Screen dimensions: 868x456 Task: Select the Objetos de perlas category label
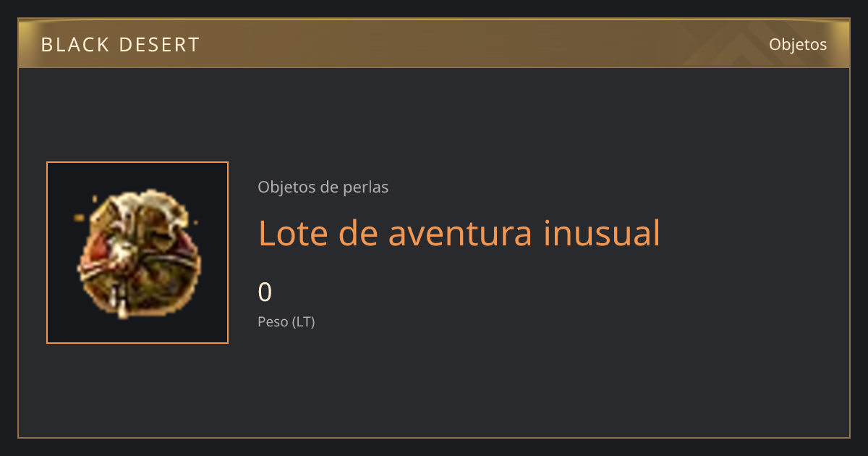323,187
